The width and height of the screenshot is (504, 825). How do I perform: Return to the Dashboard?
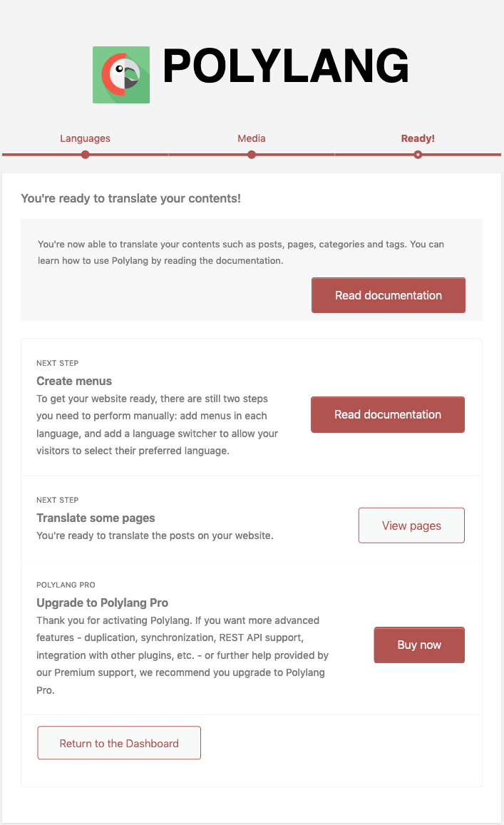pos(119,743)
